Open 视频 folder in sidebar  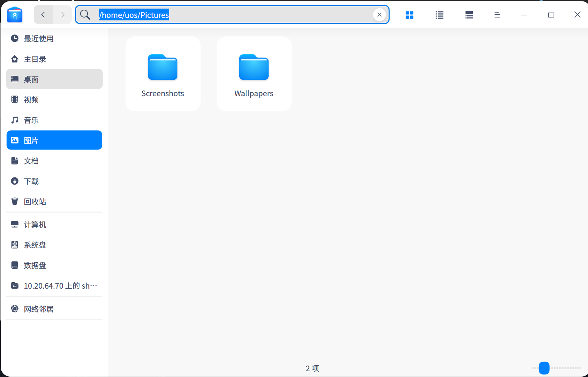pos(54,99)
